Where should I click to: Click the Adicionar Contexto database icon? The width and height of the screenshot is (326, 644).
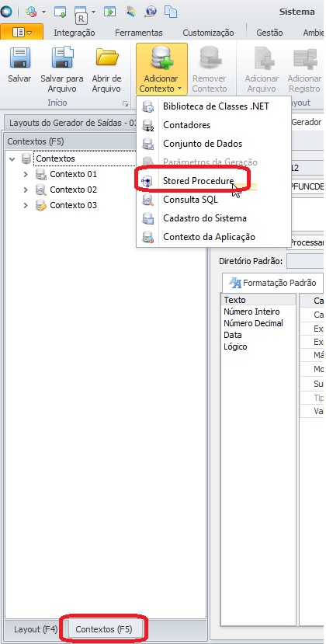pos(161,57)
